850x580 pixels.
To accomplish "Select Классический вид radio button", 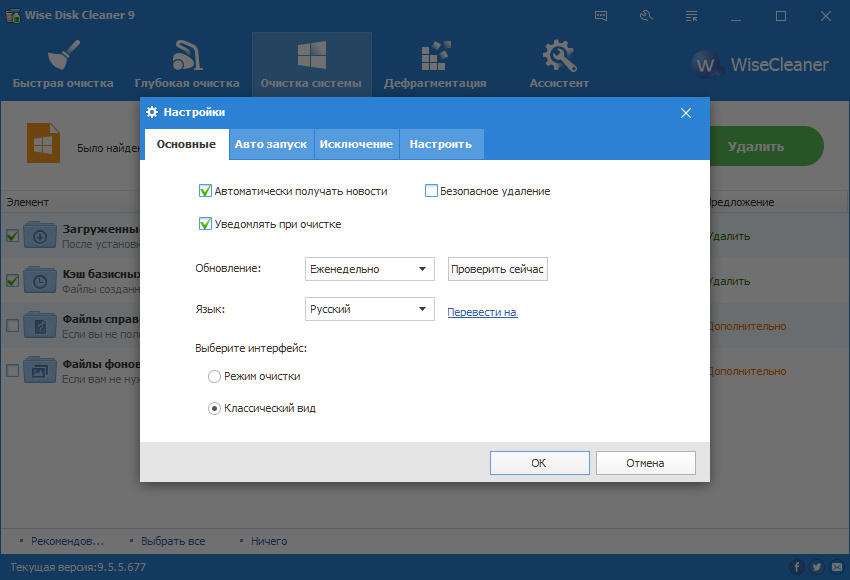I will pos(215,408).
